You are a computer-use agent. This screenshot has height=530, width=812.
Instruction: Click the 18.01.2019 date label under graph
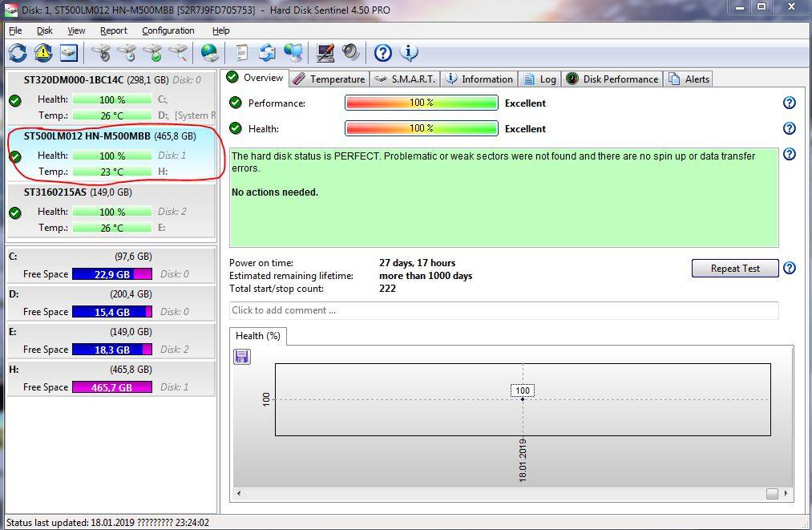[523, 460]
